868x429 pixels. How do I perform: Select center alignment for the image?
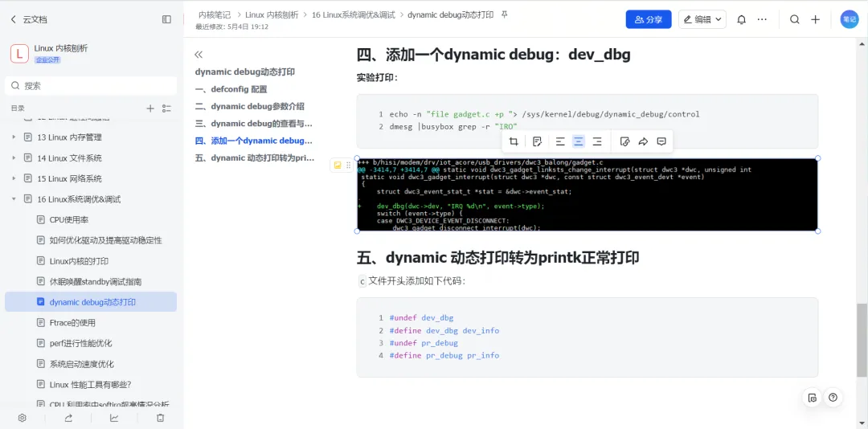coord(579,141)
